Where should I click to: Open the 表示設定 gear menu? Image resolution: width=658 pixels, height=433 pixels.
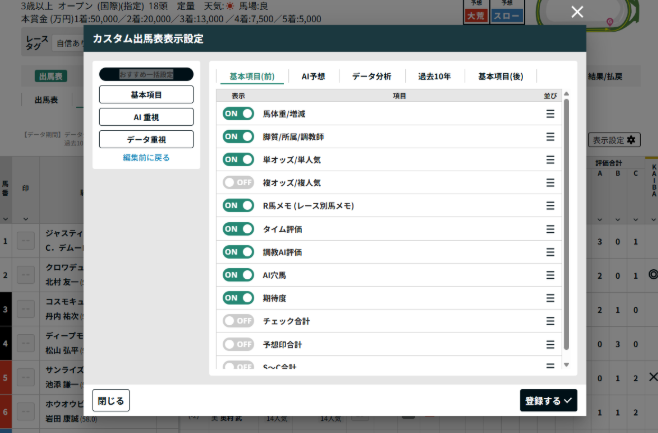click(615, 140)
